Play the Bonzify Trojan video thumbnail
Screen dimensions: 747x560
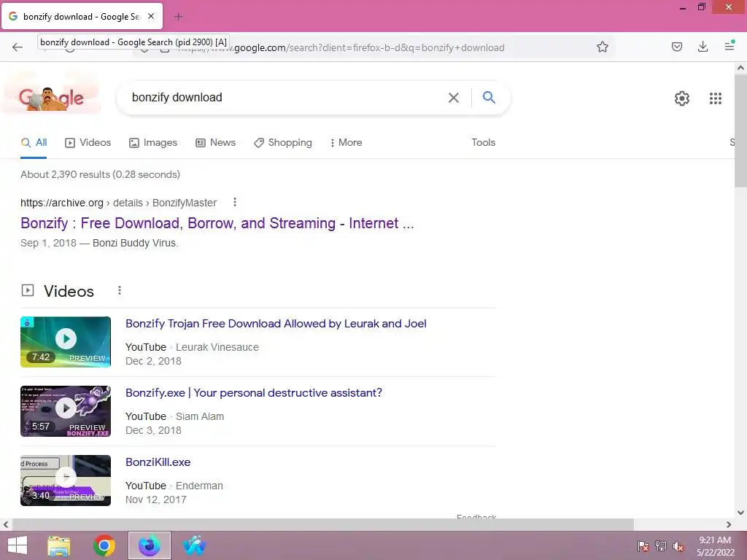coord(66,342)
